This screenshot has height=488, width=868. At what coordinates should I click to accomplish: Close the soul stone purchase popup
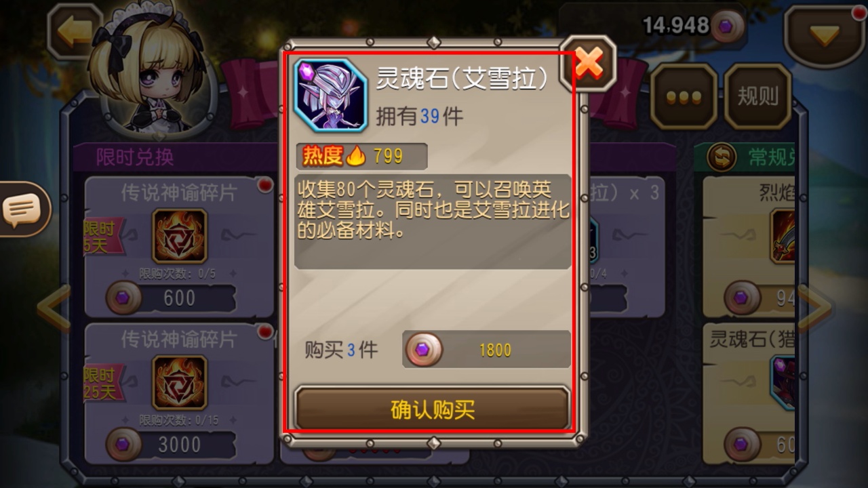589,64
